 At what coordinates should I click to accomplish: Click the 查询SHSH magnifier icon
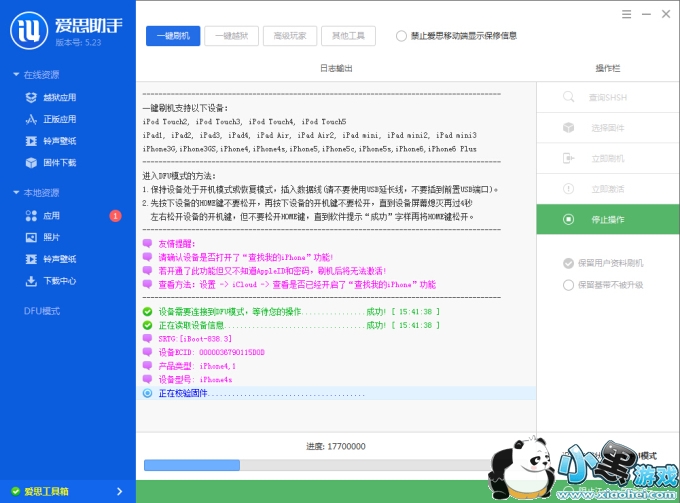click(569, 97)
